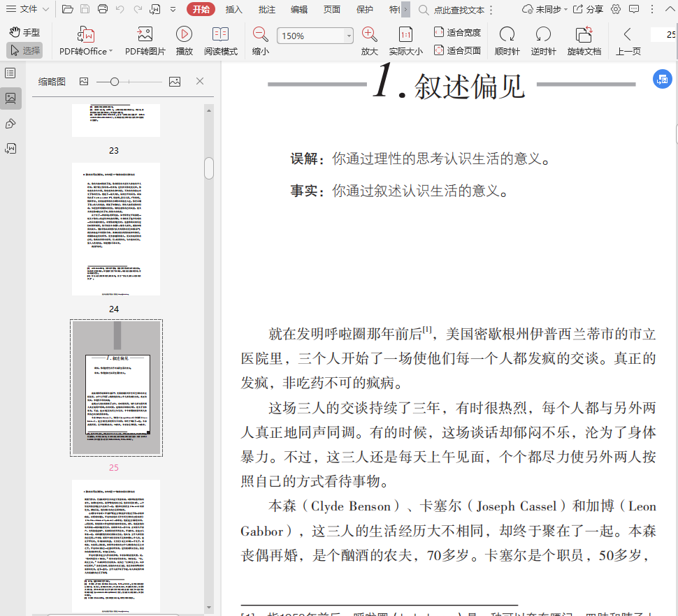Open the 保护 ribbon tab
Viewport: 678px width, 616px height.
click(x=364, y=10)
